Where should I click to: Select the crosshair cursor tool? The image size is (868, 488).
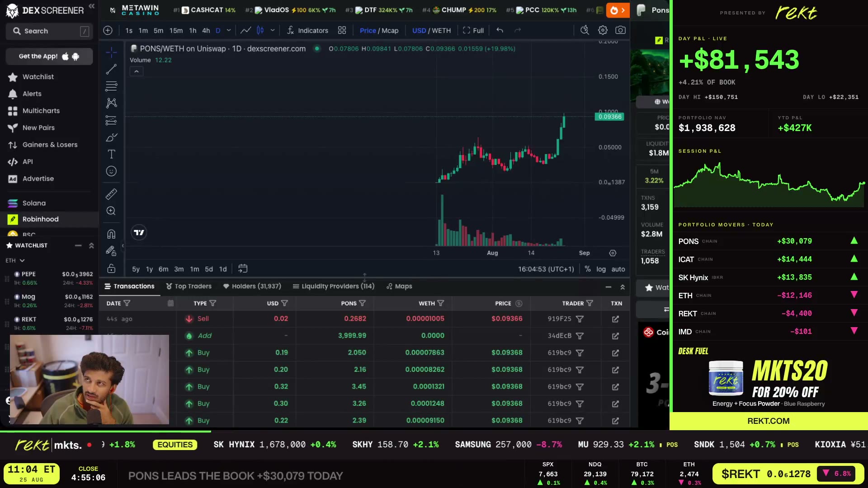tap(111, 52)
